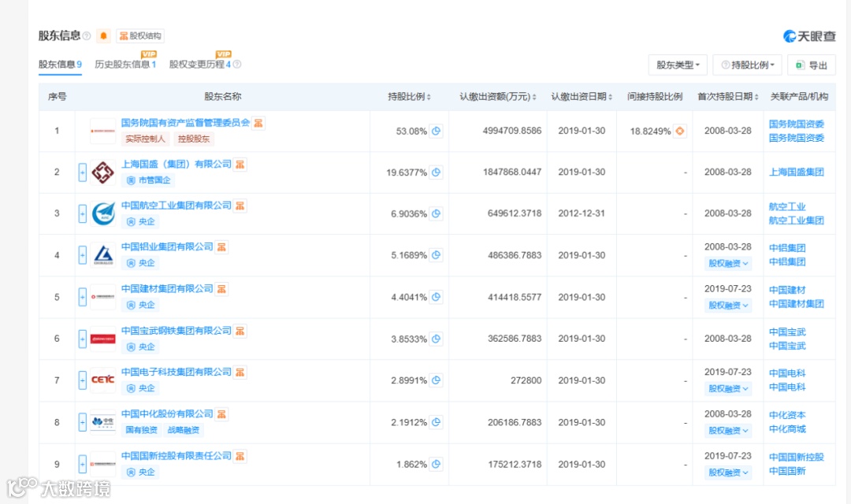The image size is (851, 504).
Task: Click pie chart icon next to 2.8991%
Action: 436,380
